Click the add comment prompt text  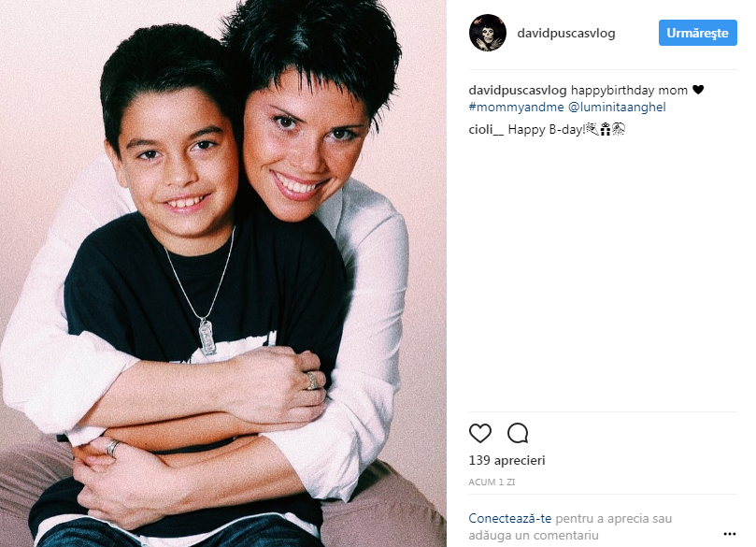tap(570, 526)
